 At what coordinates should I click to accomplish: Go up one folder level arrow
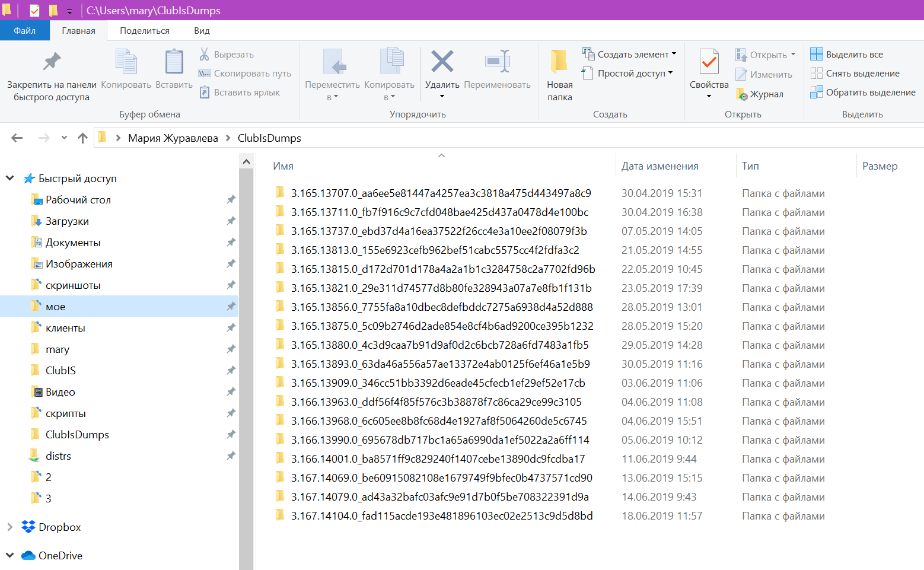[x=82, y=138]
